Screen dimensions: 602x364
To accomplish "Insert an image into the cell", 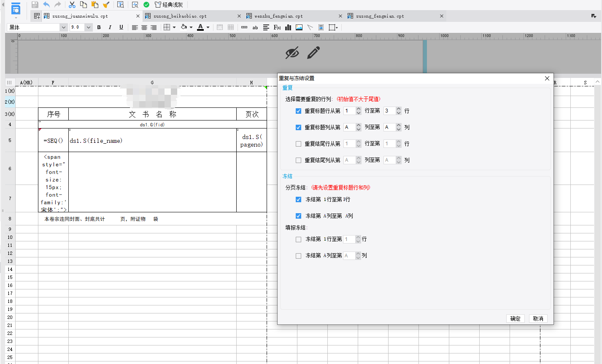I will point(299,27).
